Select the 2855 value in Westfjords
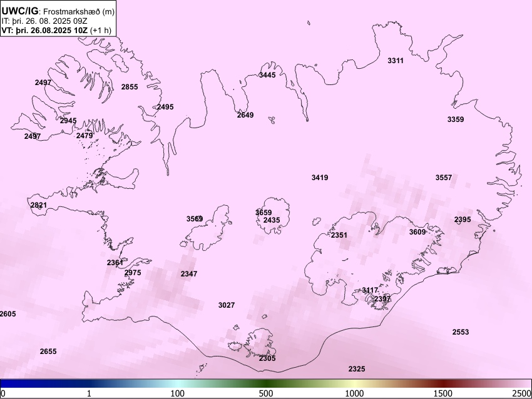532x399 pixels. point(130,87)
